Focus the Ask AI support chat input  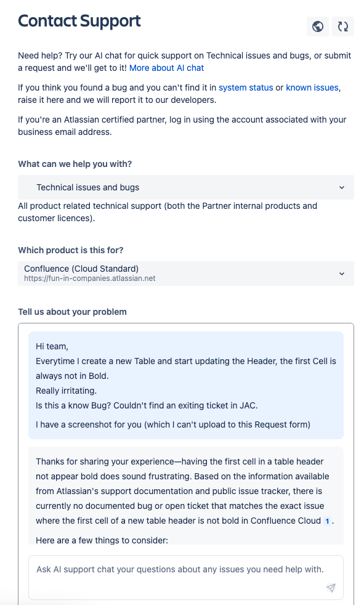click(186, 577)
